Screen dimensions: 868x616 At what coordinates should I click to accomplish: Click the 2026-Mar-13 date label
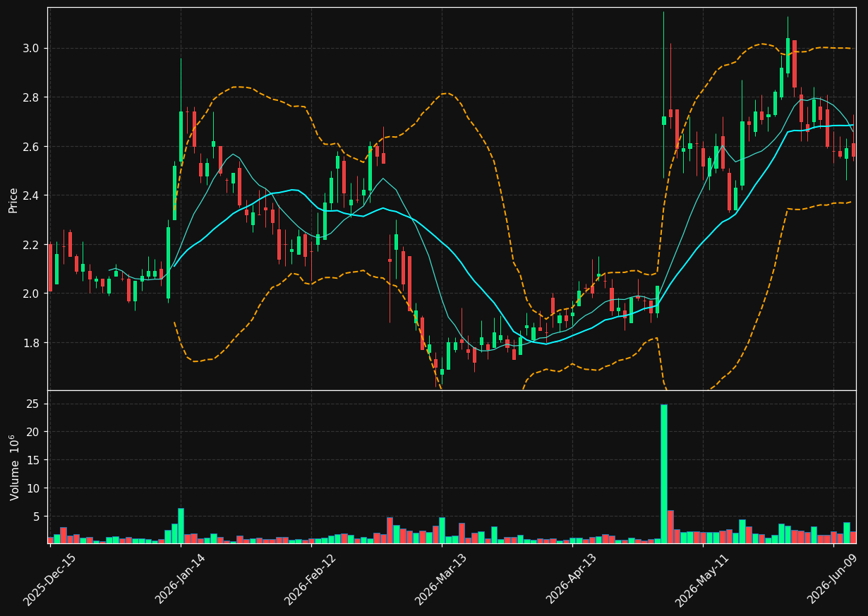(x=441, y=579)
